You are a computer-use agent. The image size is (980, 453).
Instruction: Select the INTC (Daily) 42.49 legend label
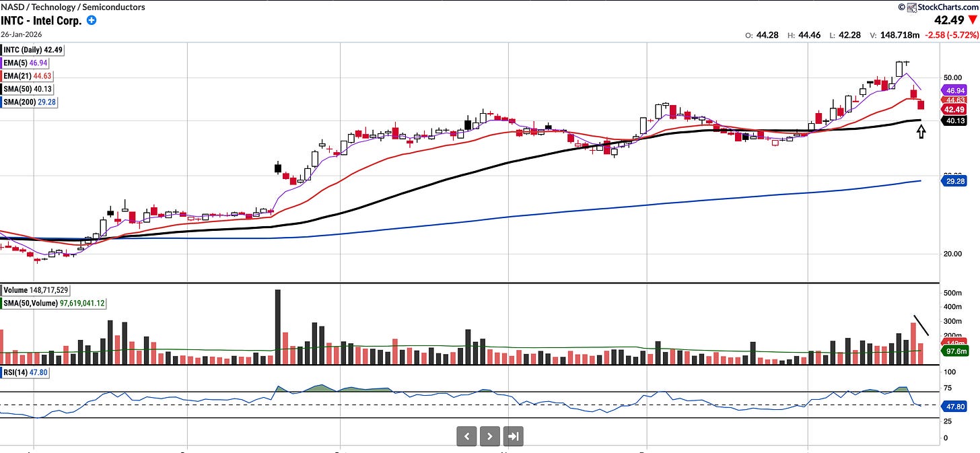pos(34,49)
